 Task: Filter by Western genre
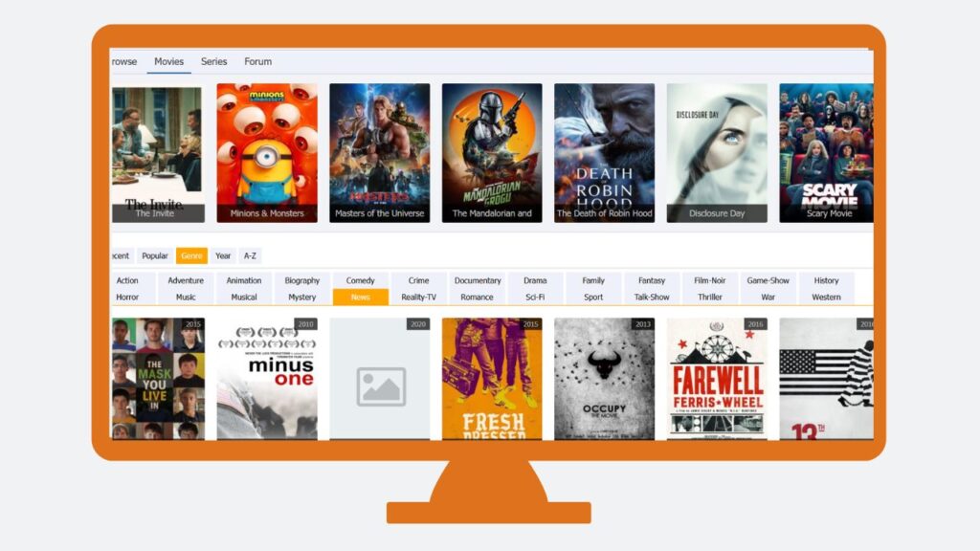[x=826, y=297]
